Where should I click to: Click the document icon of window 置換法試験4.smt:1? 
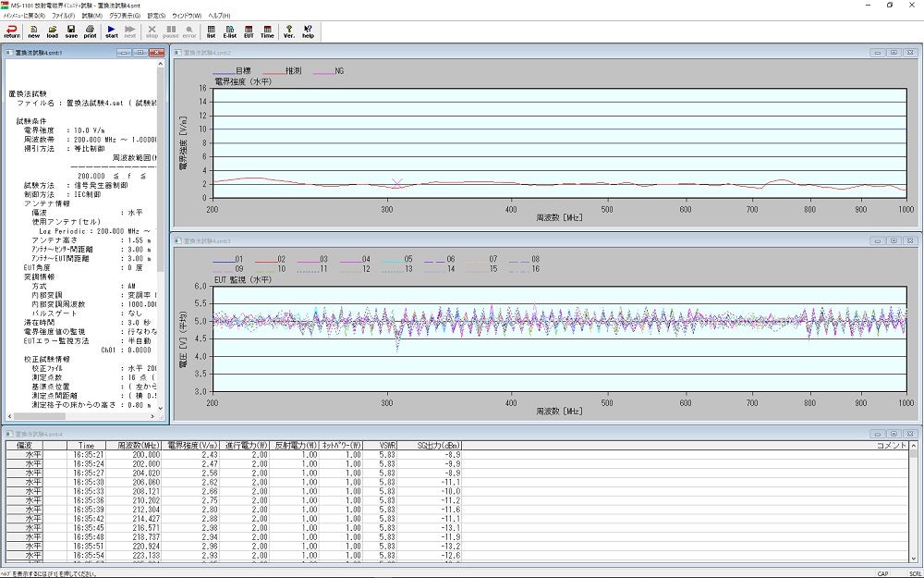[9, 53]
